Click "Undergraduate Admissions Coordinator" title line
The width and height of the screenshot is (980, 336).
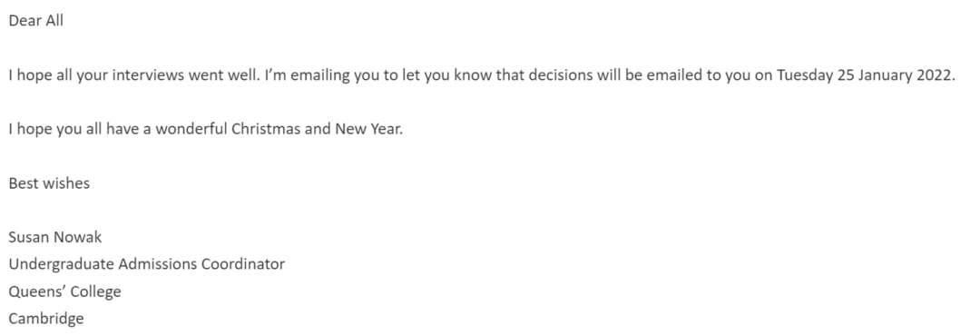pyautogui.click(x=147, y=264)
